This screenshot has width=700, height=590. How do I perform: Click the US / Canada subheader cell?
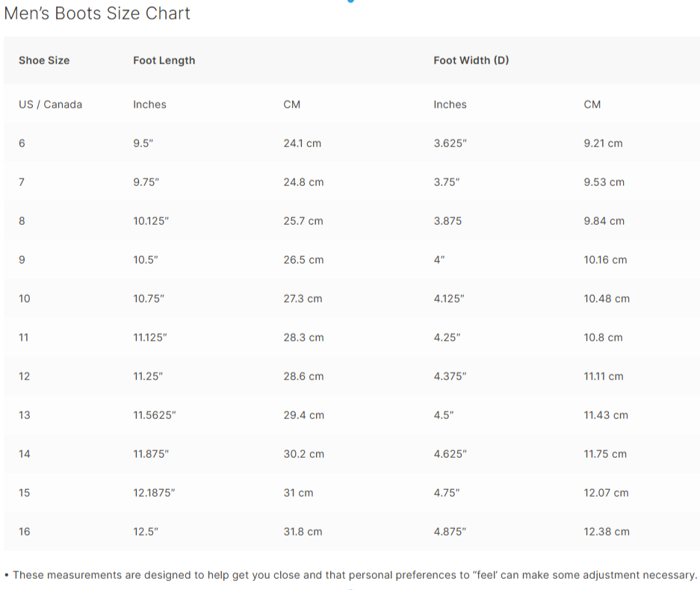pos(50,105)
